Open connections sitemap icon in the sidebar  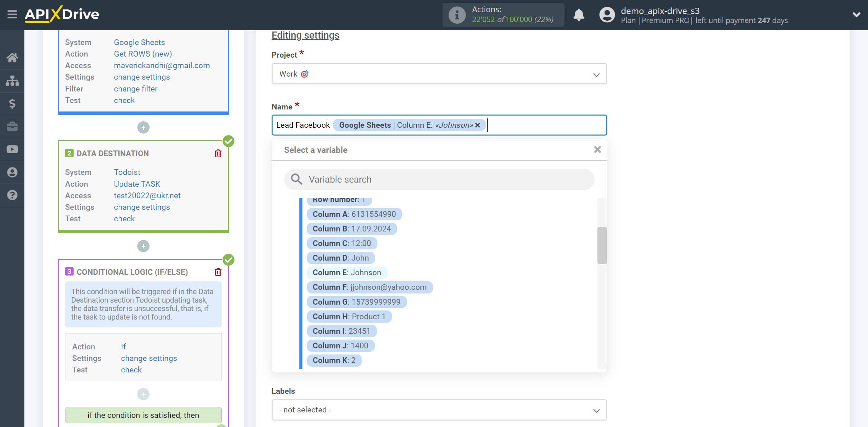click(12, 81)
